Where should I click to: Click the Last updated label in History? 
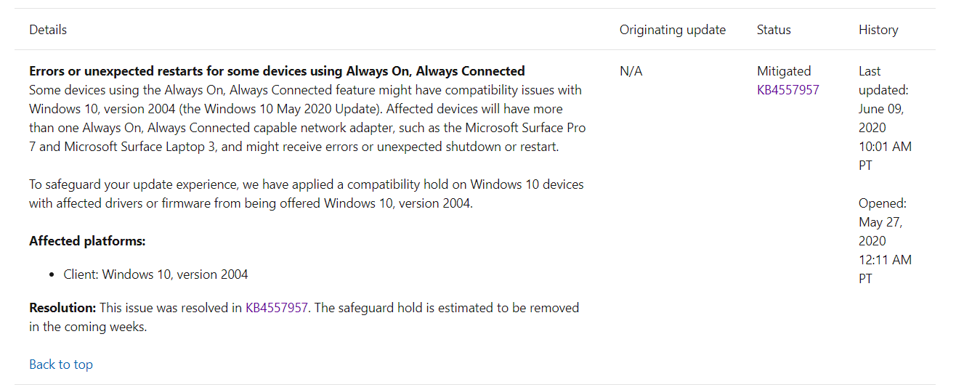(x=883, y=81)
